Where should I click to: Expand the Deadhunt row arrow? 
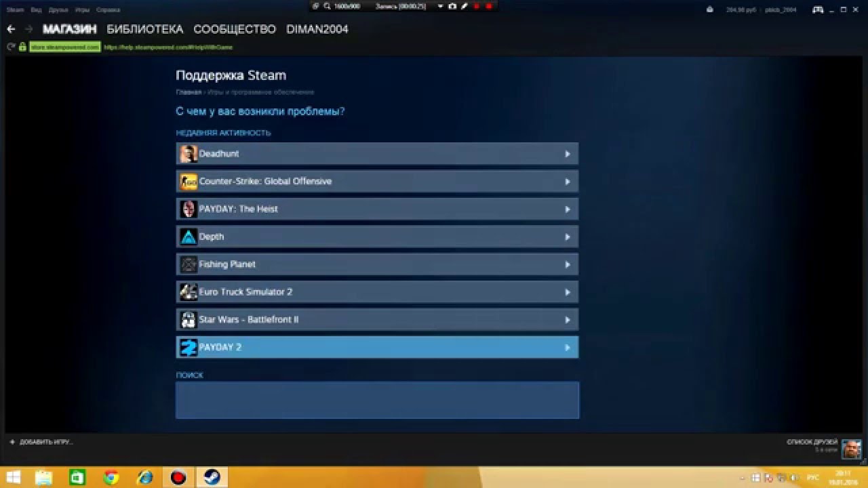click(x=568, y=154)
